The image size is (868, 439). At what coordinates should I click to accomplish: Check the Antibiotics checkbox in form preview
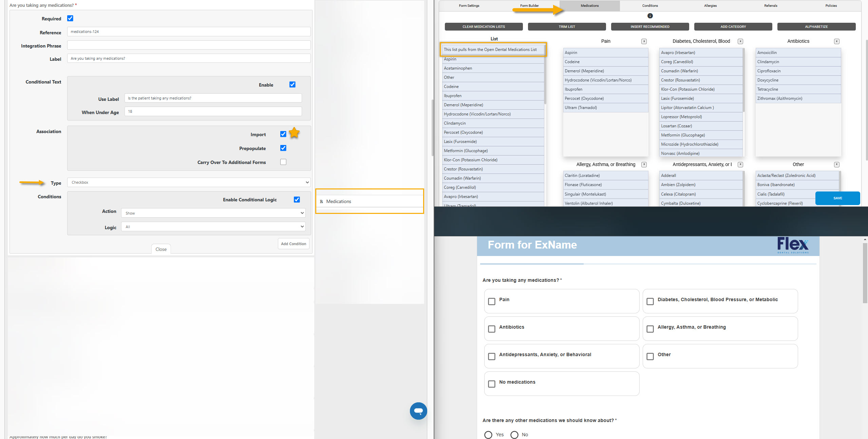click(491, 329)
